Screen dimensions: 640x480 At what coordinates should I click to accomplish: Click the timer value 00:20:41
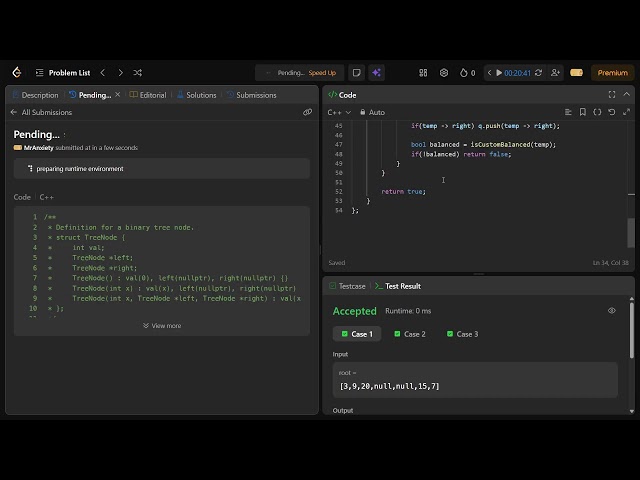517,73
